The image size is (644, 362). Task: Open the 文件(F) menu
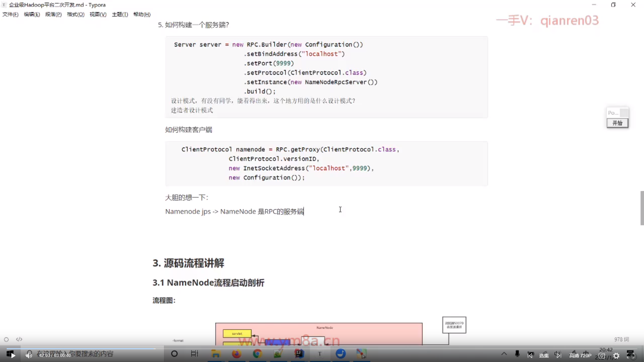click(10, 14)
